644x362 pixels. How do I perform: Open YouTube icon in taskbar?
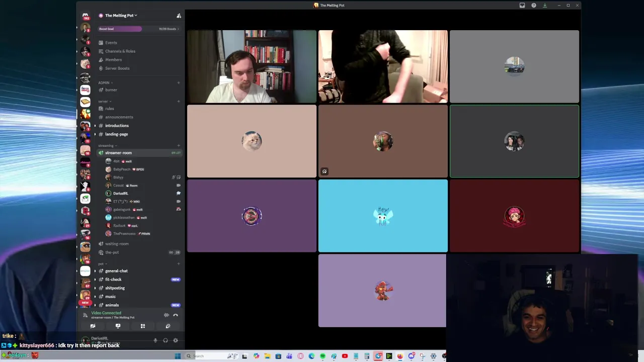tap(345, 356)
